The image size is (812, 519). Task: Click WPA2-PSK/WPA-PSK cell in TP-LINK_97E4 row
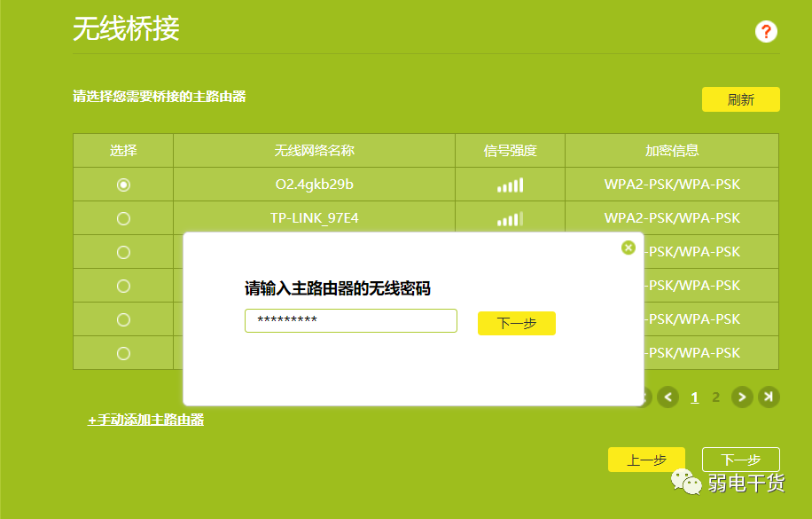click(x=672, y=217)
